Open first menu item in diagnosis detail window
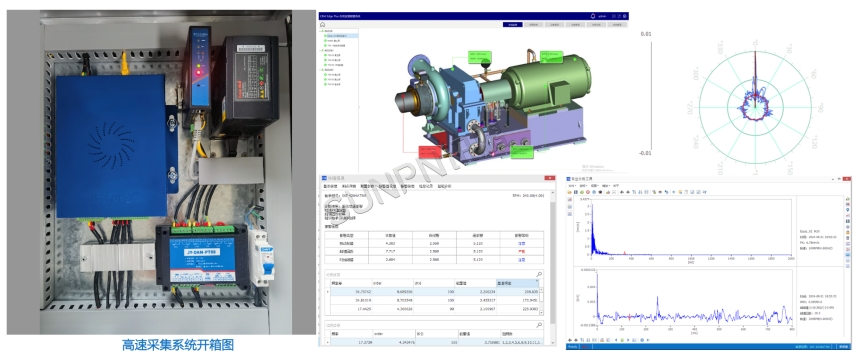 pos(329,187)
